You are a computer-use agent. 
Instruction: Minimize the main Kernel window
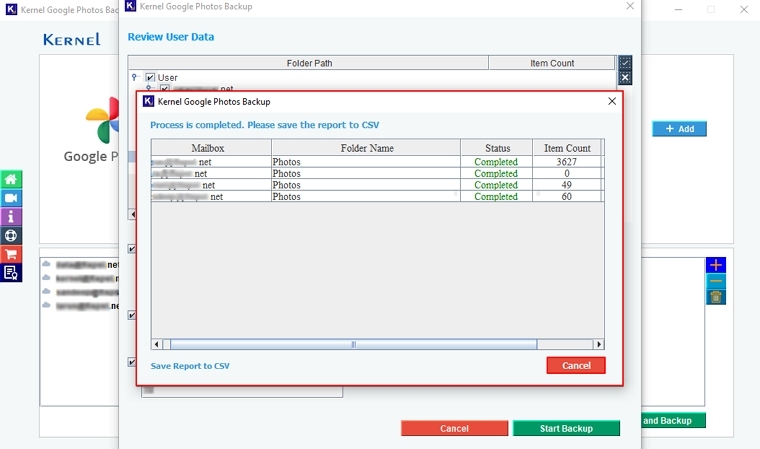679,9
